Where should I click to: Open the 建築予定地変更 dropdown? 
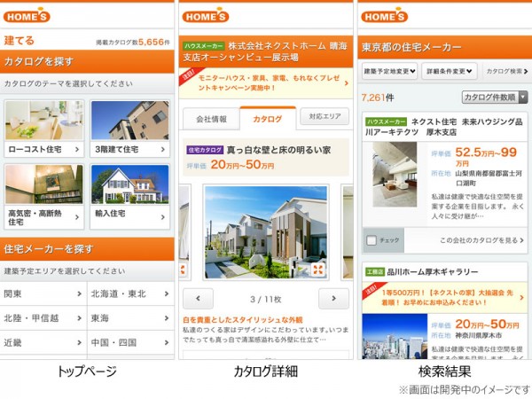click(x=389, y=71)
